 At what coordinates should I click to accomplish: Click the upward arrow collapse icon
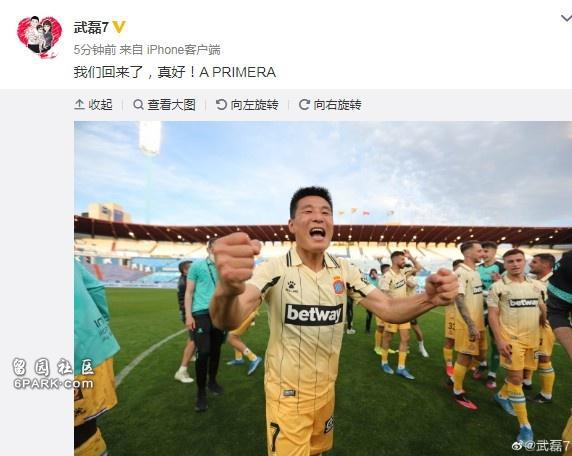point(79,105)
